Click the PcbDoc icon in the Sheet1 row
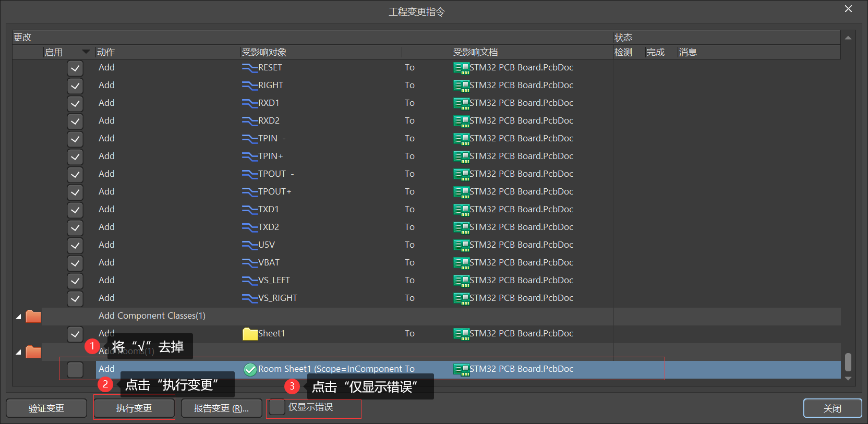 click(461, 334)
